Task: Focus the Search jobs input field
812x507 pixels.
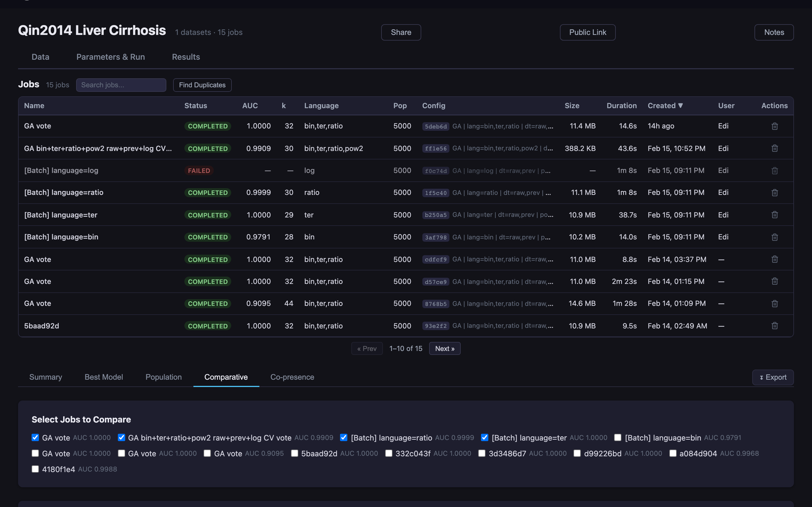Action: click(x=121, y=85)
